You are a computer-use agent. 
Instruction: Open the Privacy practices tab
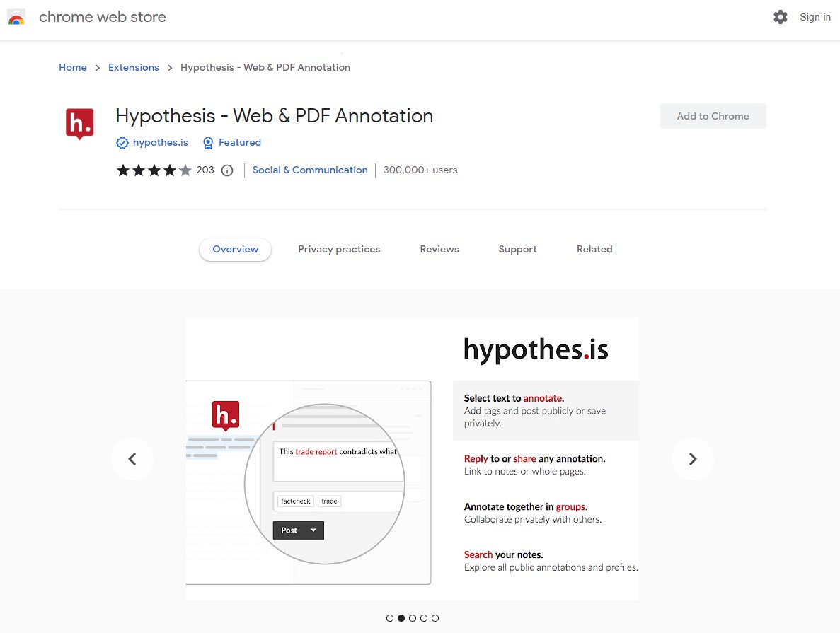(339, 249)
